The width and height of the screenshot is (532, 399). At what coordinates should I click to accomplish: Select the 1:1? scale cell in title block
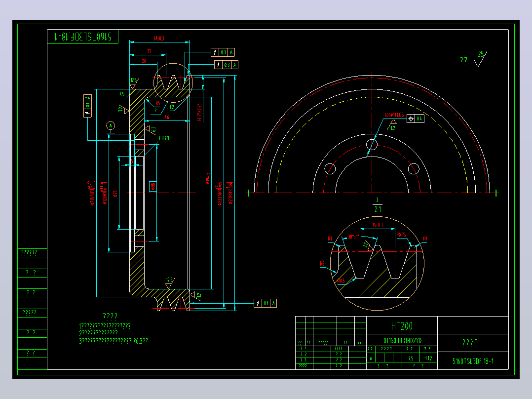[x=428, y=358]
